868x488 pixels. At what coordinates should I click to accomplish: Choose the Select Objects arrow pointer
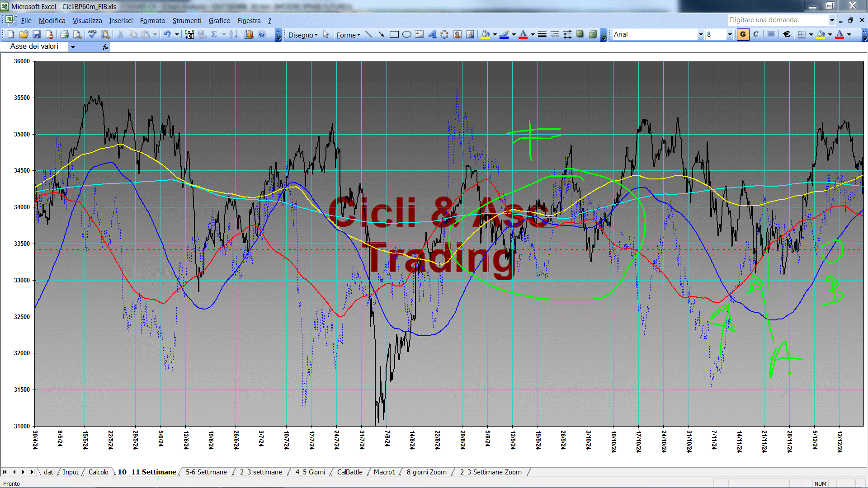[x=326, y=34]
